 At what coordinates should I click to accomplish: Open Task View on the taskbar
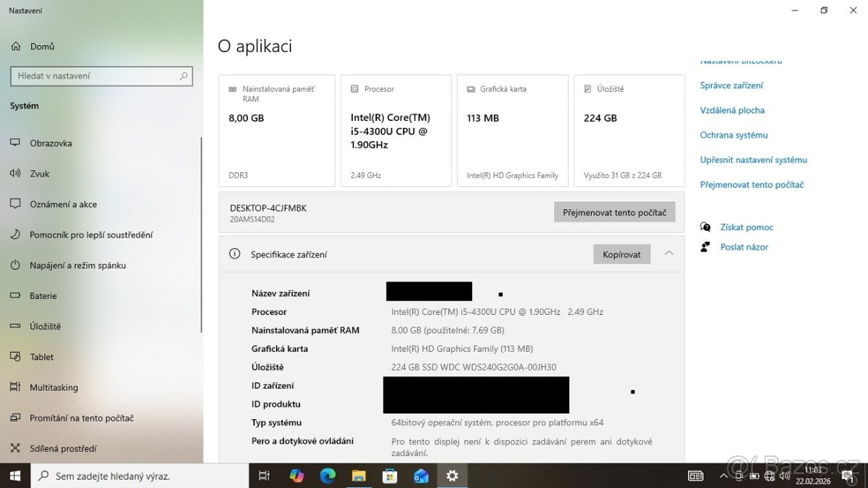[x=264, y=476]
